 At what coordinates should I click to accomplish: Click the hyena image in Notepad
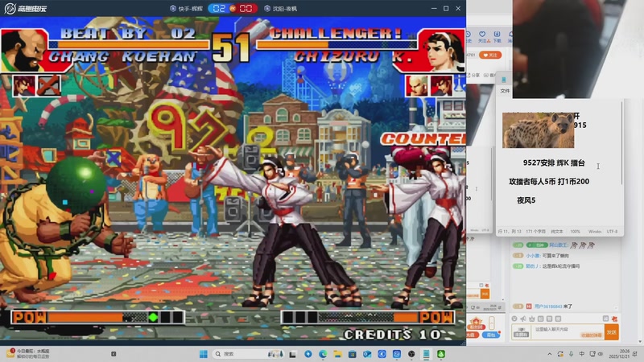click(x=538, y=130)
